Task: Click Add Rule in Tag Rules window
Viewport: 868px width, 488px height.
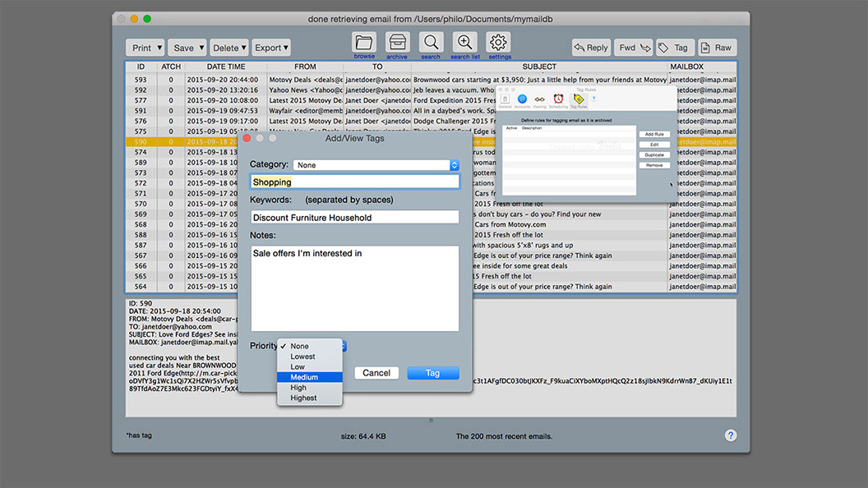Action: tap(654, 134)
